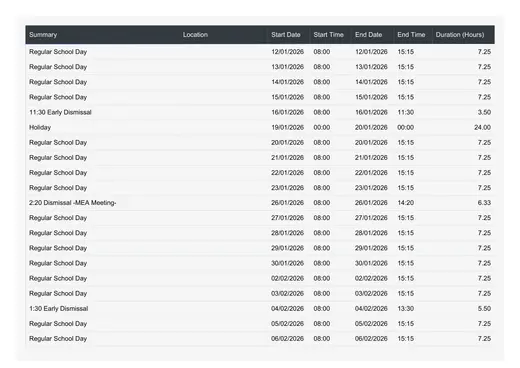520x368 pixels.
Task: Click start date 12/01/2026
Action: [287, 52]
